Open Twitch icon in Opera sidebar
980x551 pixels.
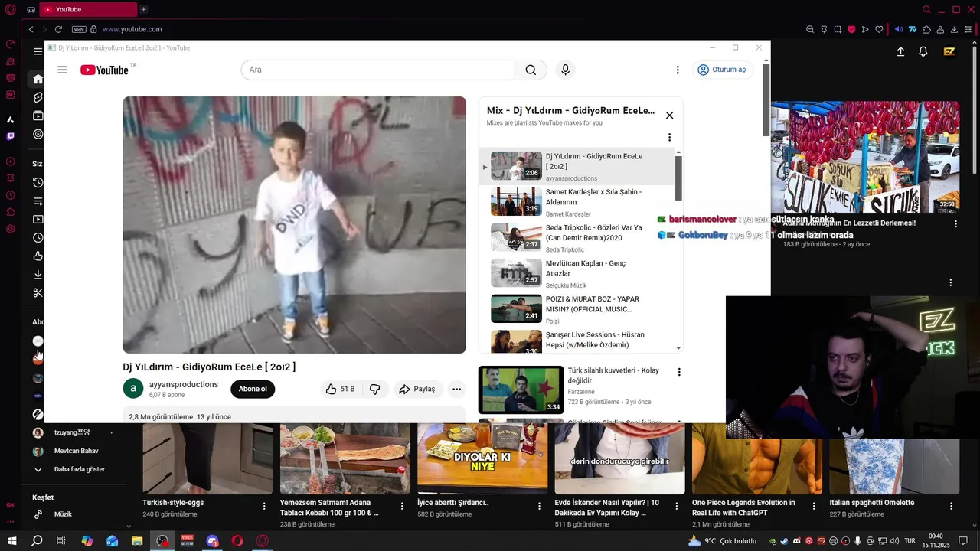coord(10,136)
